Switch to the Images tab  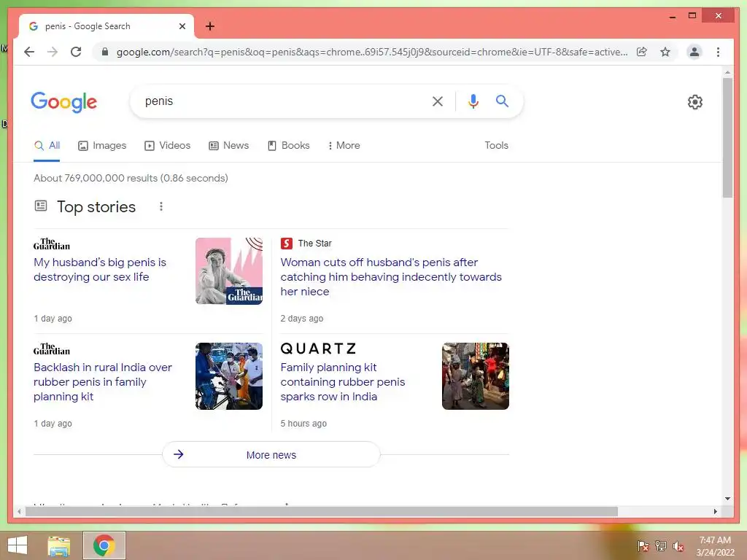pos(102,145)
